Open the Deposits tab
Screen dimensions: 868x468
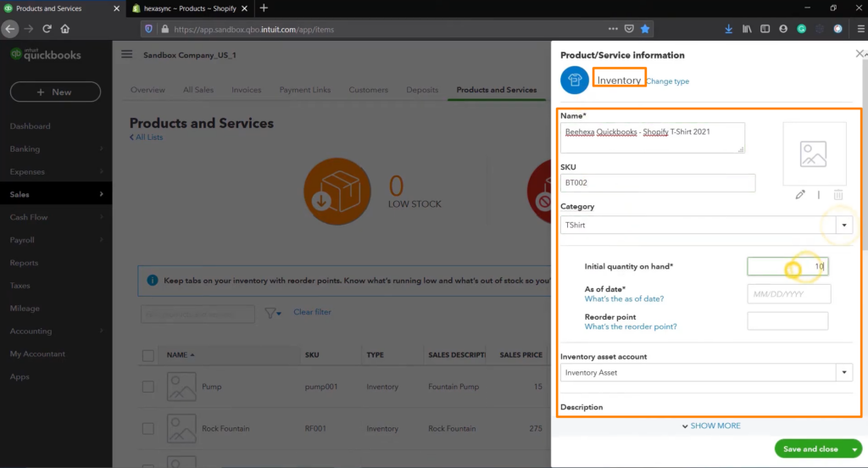(x=422, y=90)
